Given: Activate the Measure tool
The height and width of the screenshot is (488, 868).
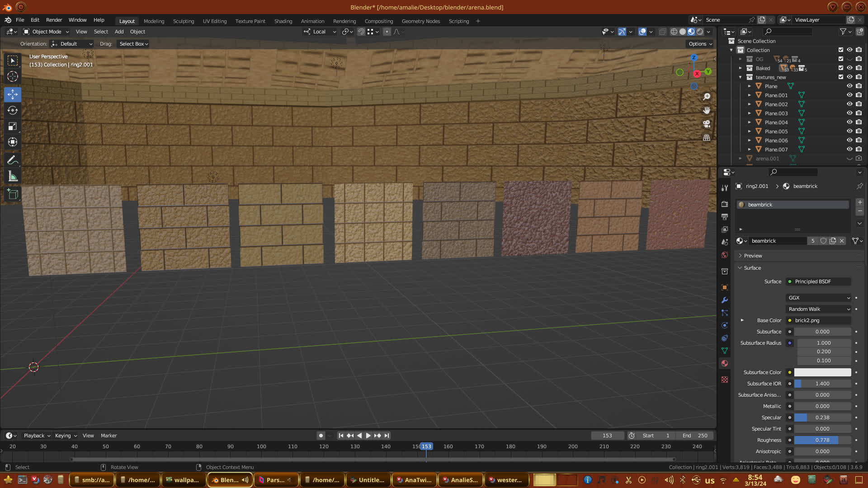Looking at the screenshot, I should point(13,177).
